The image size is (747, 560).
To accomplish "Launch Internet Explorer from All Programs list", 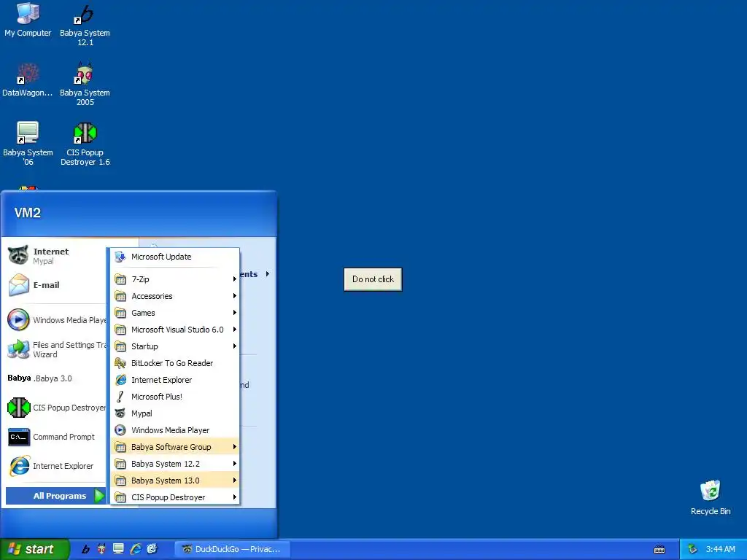I will coord(175,380).
